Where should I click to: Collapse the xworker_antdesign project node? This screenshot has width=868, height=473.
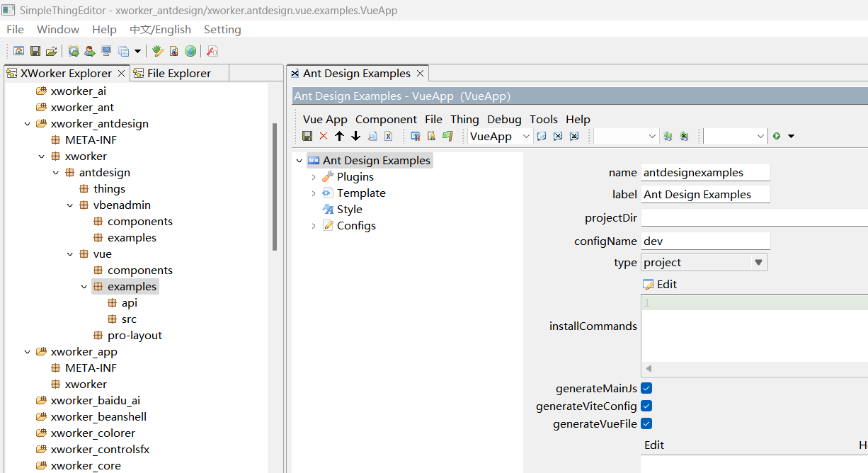[28, 124]
